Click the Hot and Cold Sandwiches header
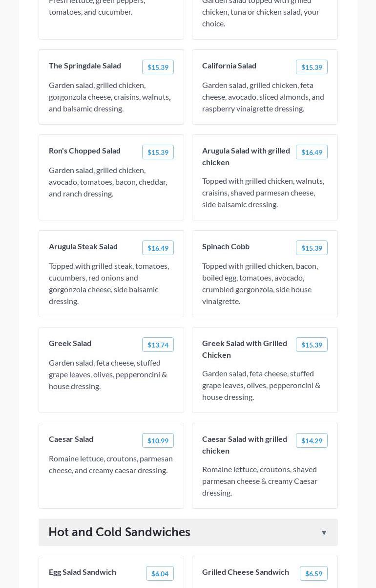 (x=119, y=532)
